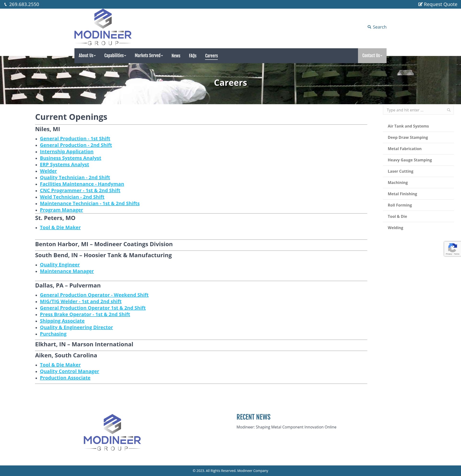Click the Search text in header
Image resolution: width=461 pixels, height=476 pixels.
coord(379,27)
